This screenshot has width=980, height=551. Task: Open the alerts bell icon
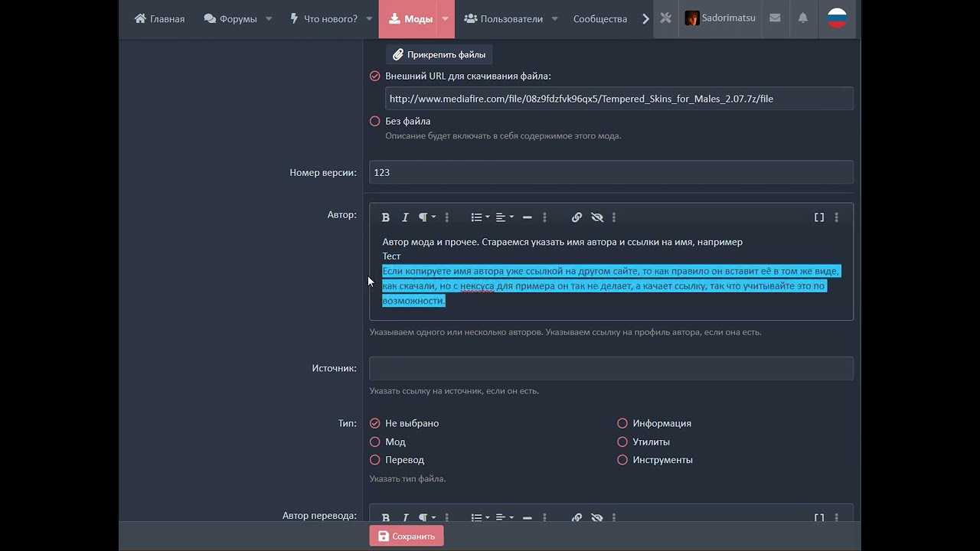click(x=802, y=18)
